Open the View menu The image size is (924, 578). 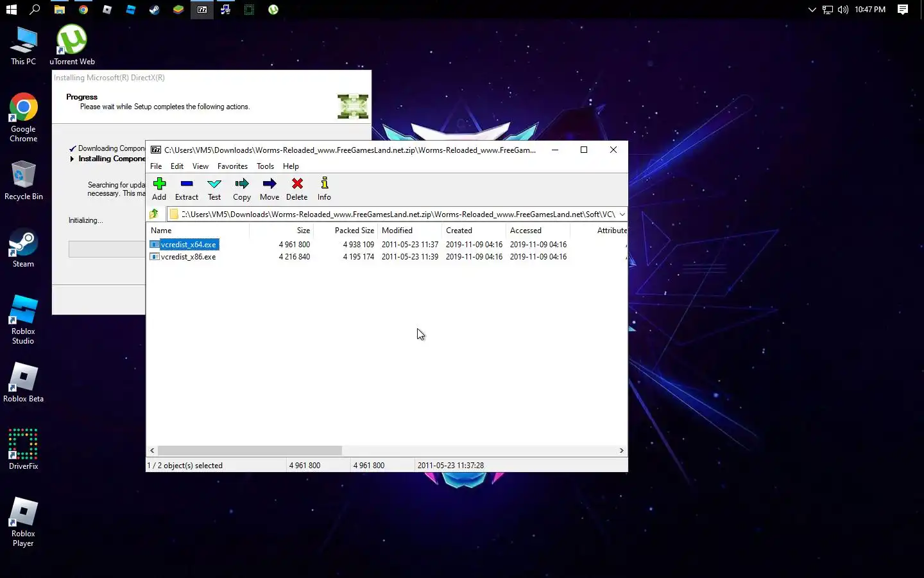(x=200, y=166)
